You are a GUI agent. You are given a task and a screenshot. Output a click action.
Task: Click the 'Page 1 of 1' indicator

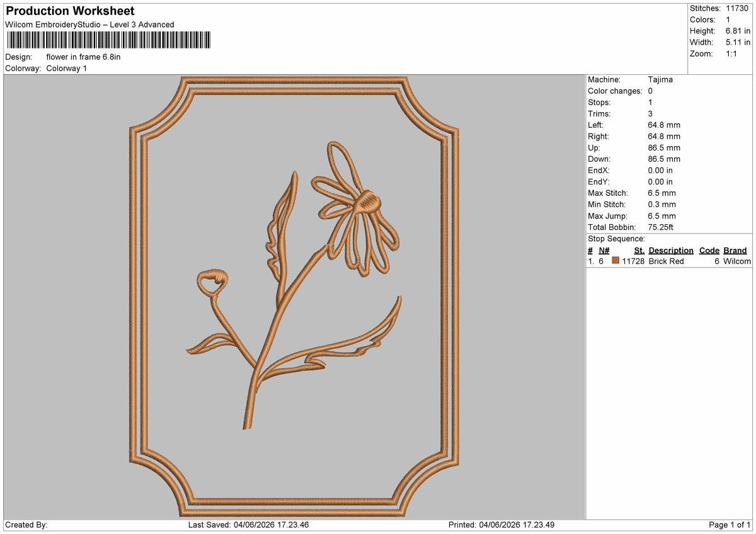[730, 525]
